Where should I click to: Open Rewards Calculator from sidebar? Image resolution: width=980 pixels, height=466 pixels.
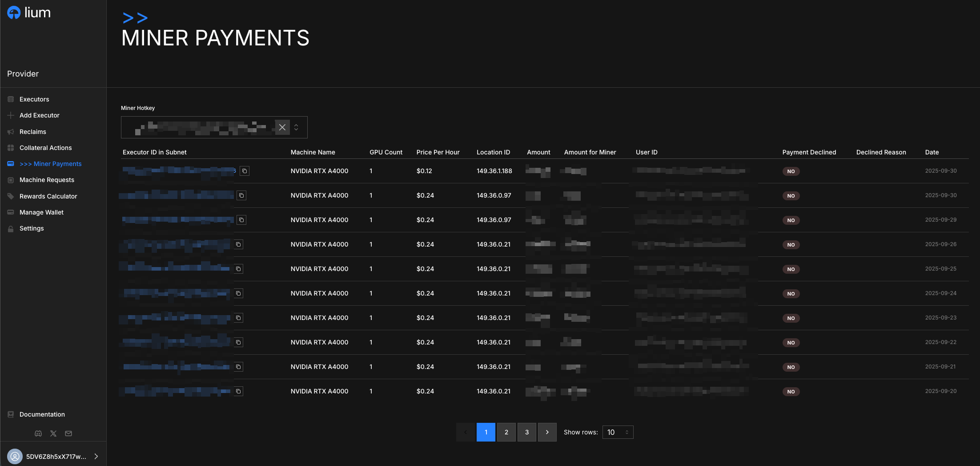pyautogui.click(x=48, y=196)
